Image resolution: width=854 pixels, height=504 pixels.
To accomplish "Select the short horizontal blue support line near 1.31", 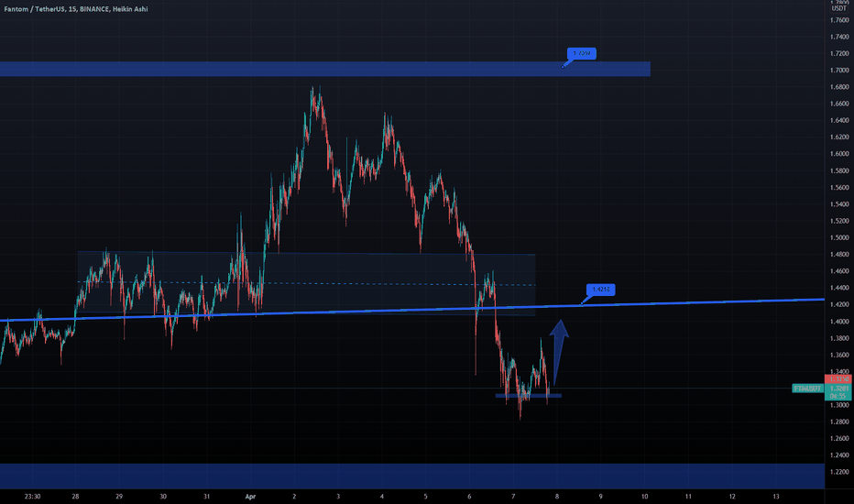I will (529, 396).
